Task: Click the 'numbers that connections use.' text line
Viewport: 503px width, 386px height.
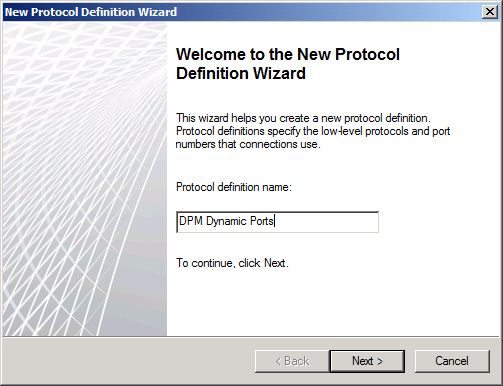Action: click(x=248, y=144)
